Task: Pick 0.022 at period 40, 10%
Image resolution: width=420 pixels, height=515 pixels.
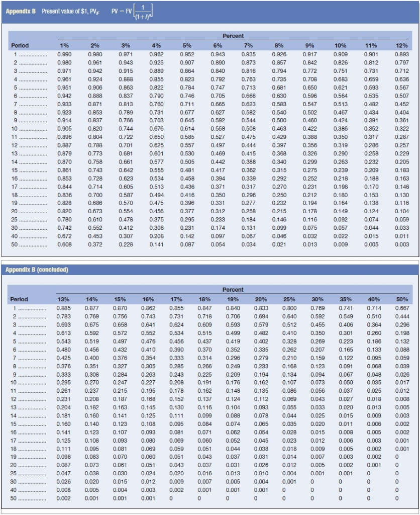Action: (341, 236)
